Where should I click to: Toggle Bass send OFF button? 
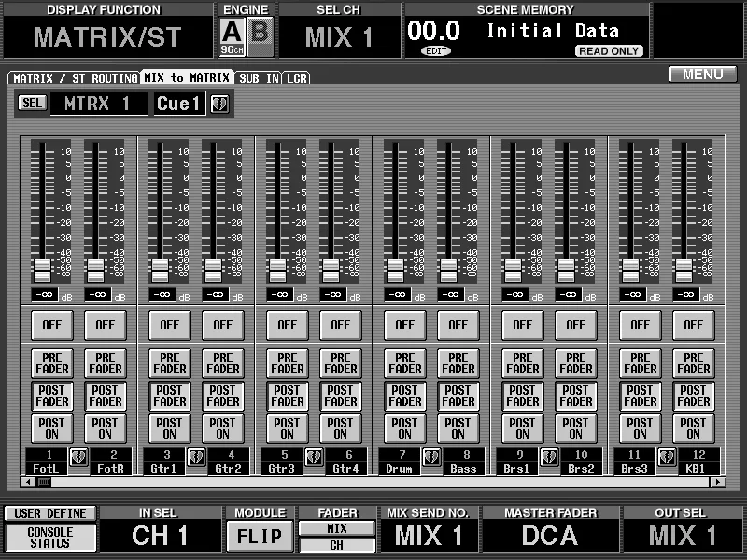(458, 325)
